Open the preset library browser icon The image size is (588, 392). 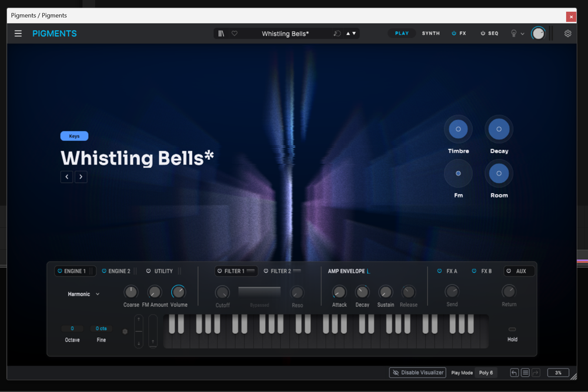pos(221,33)
